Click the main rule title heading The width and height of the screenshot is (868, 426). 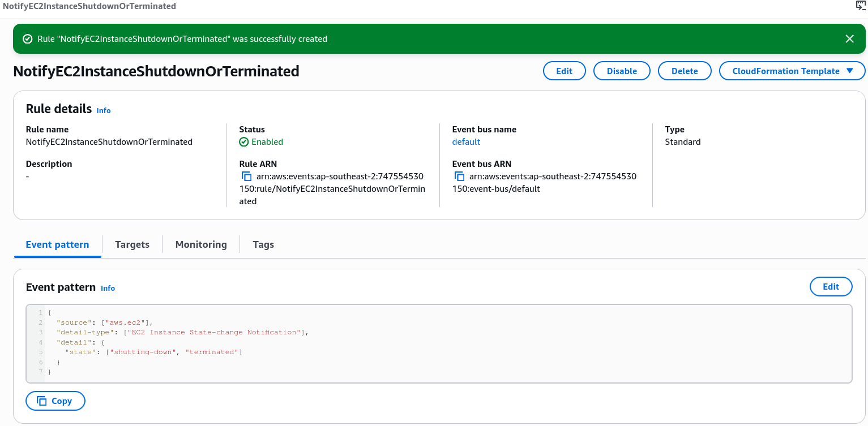tap(156, 71)
